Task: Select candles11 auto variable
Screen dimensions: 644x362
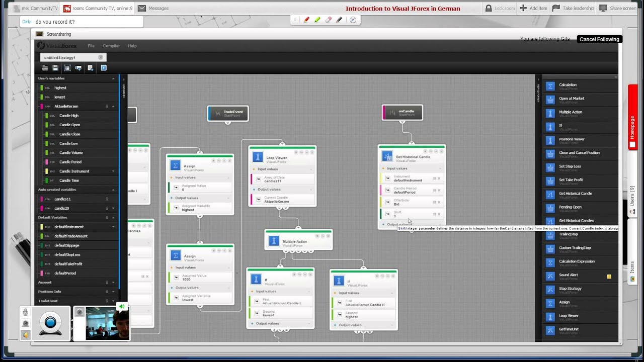Action: pyautogui.click(x=62, y=199)
